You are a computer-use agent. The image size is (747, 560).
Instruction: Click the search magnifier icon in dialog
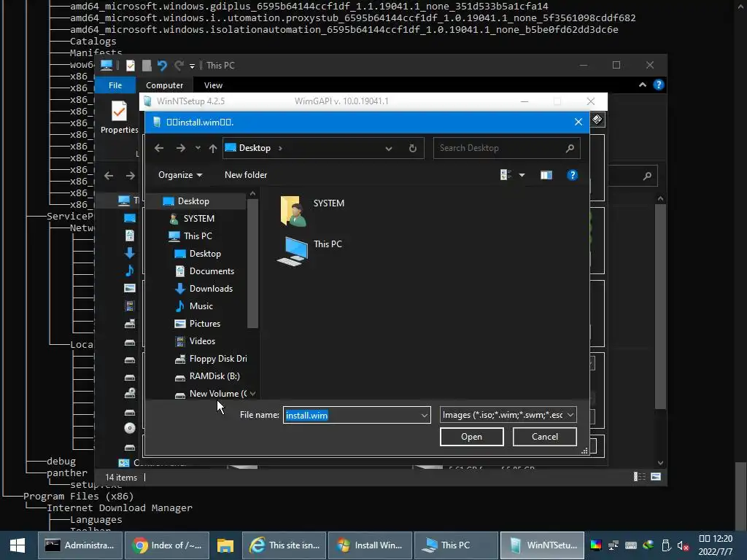pyautogui.click(x=570, y=148)
